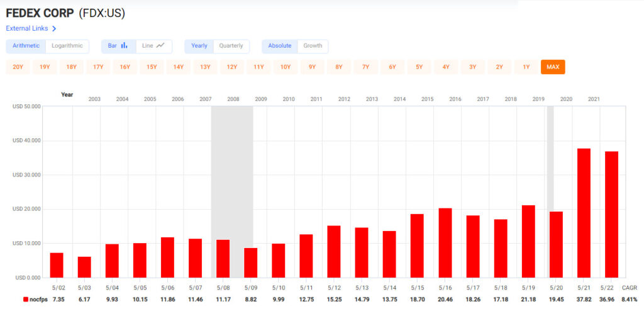This screenshot has height=314, width=644.
Task: Click the 5/21 bar in chart
Action: (584, 212)
